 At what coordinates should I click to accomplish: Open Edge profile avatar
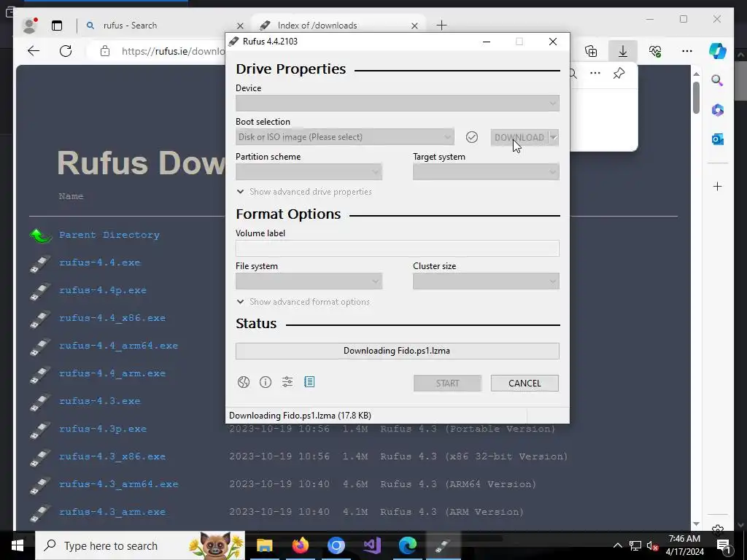(30, 26)
